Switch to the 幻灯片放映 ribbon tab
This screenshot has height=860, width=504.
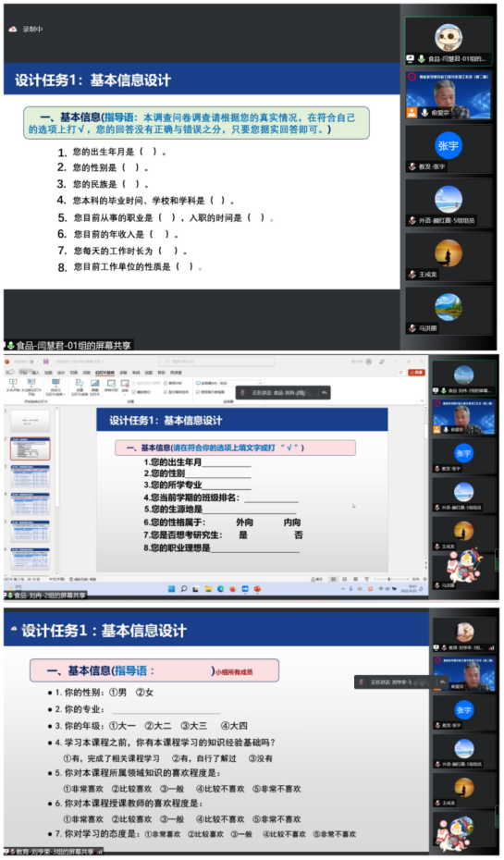[x=104, y=373]
